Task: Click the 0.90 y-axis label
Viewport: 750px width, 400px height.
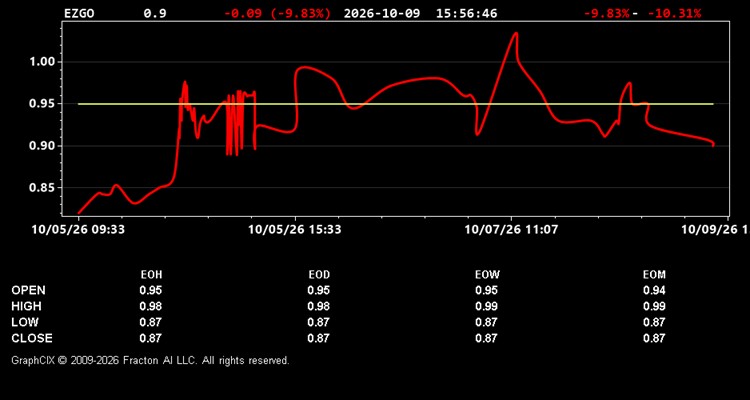Action: (44, 146)
